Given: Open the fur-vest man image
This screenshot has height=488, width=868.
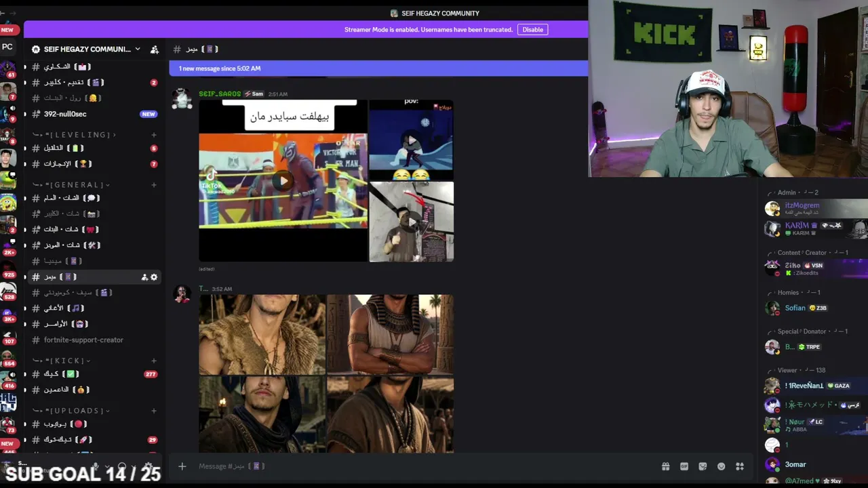Looking at the screenshot, I should (x=262, y=334).
